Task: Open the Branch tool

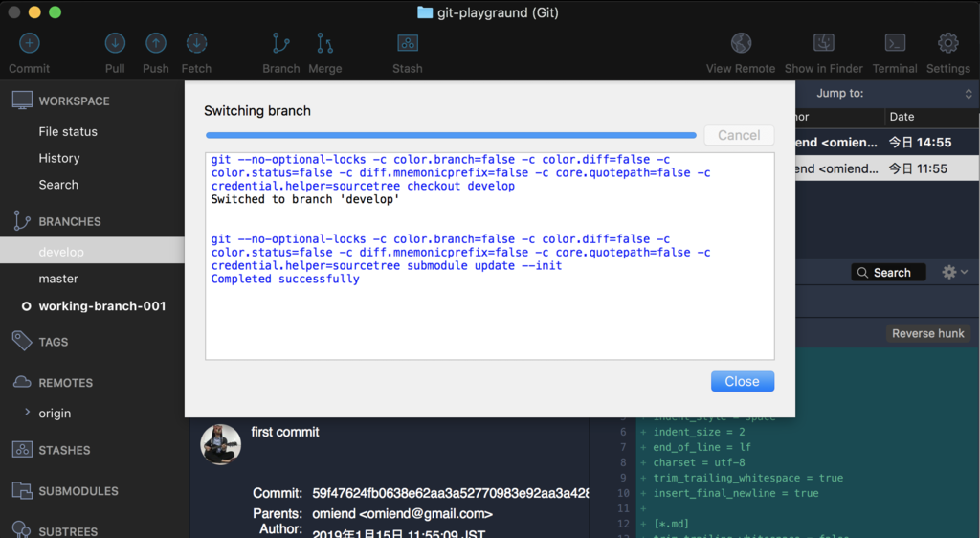Action: pos(281,43)
